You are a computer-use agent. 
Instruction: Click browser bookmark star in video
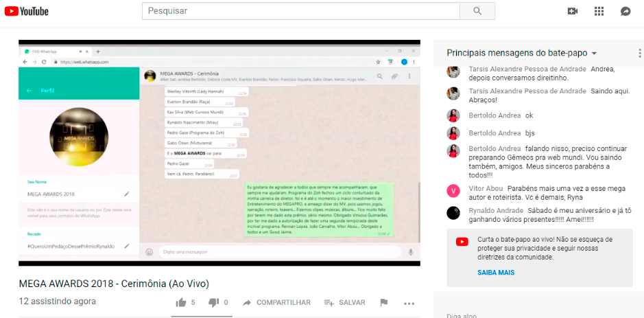pos(378,62)
